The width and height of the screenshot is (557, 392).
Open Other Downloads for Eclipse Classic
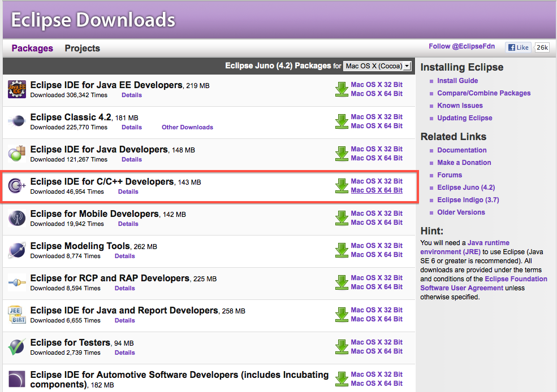pos(187,127)
